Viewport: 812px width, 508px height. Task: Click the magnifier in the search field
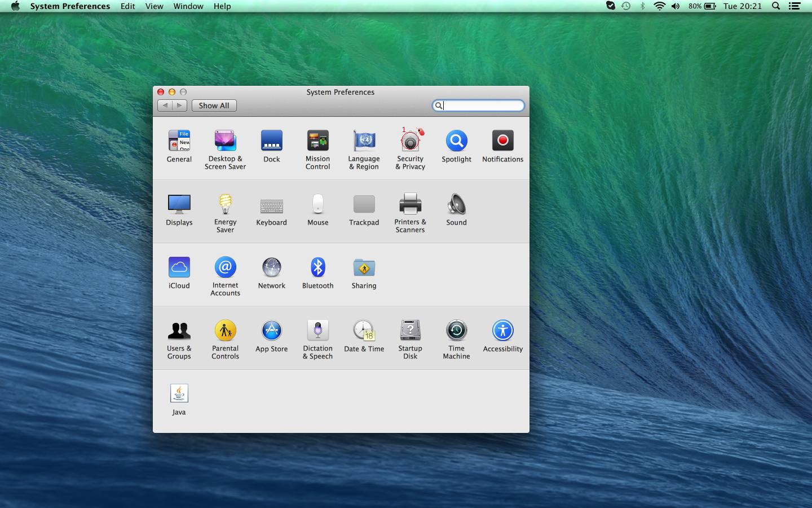[438, 106]
